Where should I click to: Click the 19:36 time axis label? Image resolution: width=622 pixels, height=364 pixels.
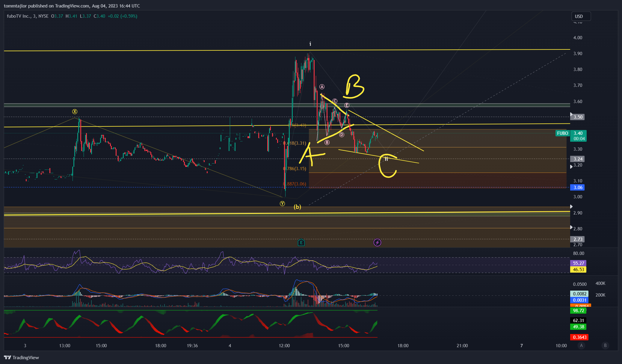coord(192,345)
